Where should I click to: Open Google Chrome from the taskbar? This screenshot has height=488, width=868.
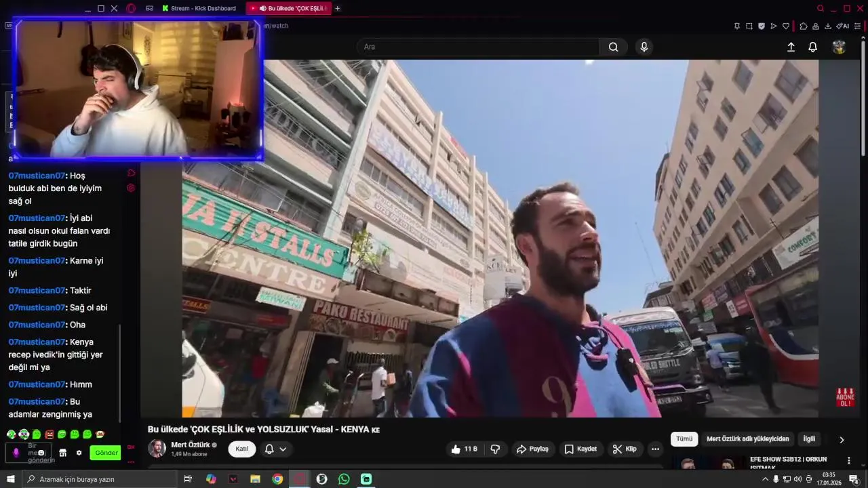pyautogui.click(x=277, y=479)
